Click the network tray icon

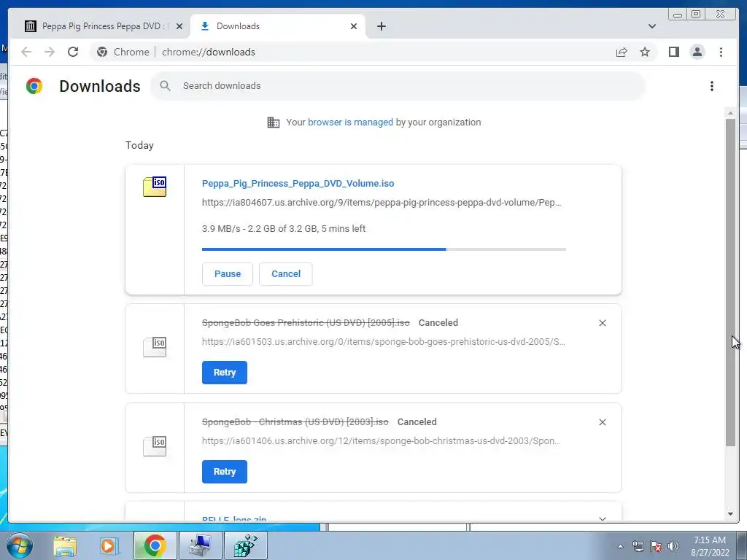[638, 546]
